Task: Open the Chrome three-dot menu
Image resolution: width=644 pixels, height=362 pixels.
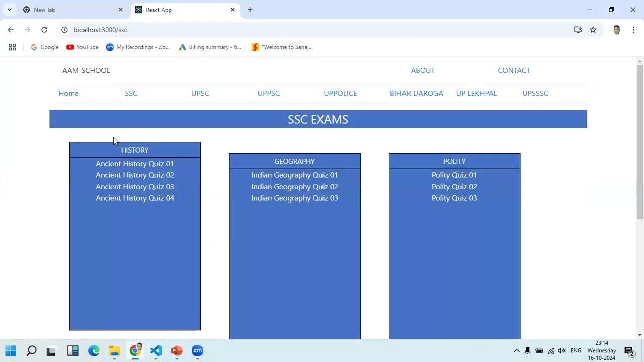Action: pos(633,30)
